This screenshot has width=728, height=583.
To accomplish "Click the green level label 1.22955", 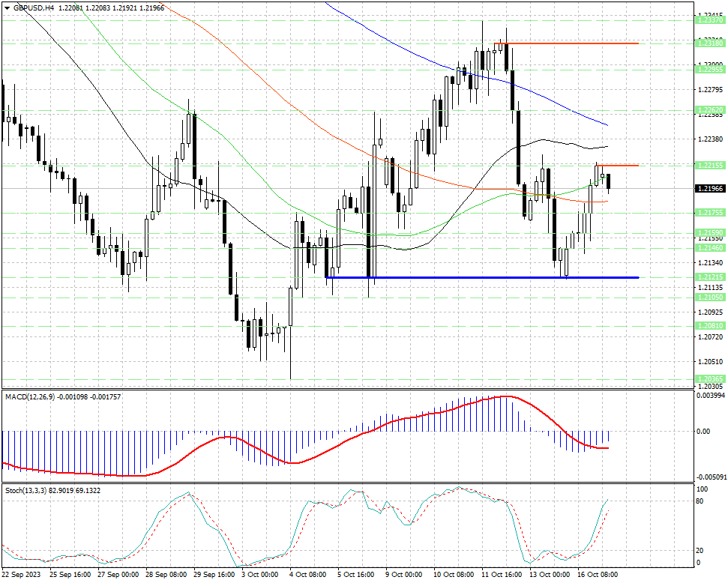I will coord(710,69).
